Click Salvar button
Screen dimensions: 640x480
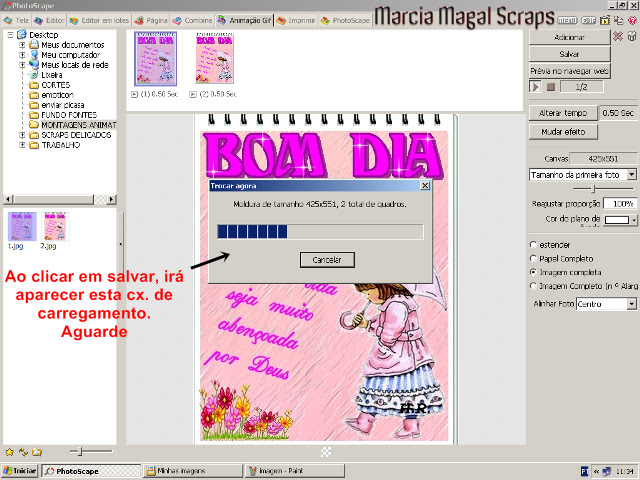(x=569, y=54)
